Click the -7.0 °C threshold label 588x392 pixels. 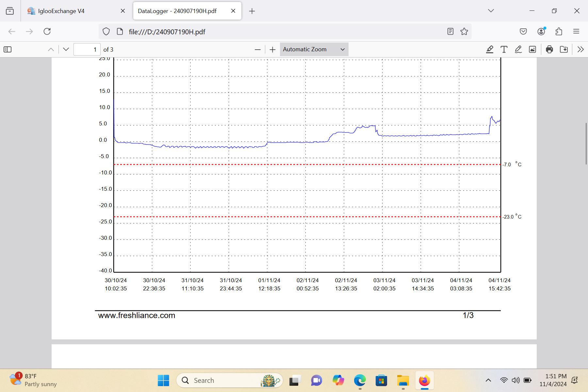(x=512, y=164)
